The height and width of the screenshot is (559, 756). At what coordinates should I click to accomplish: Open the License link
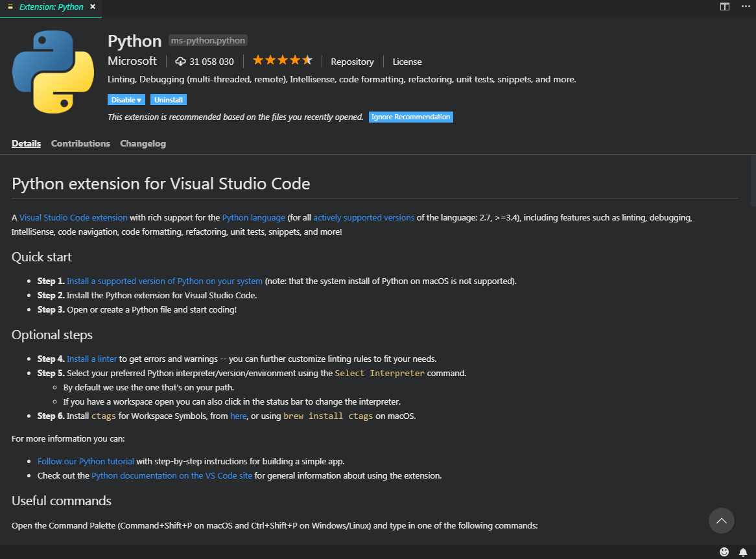pyautogui.click(x=407, y=62)
